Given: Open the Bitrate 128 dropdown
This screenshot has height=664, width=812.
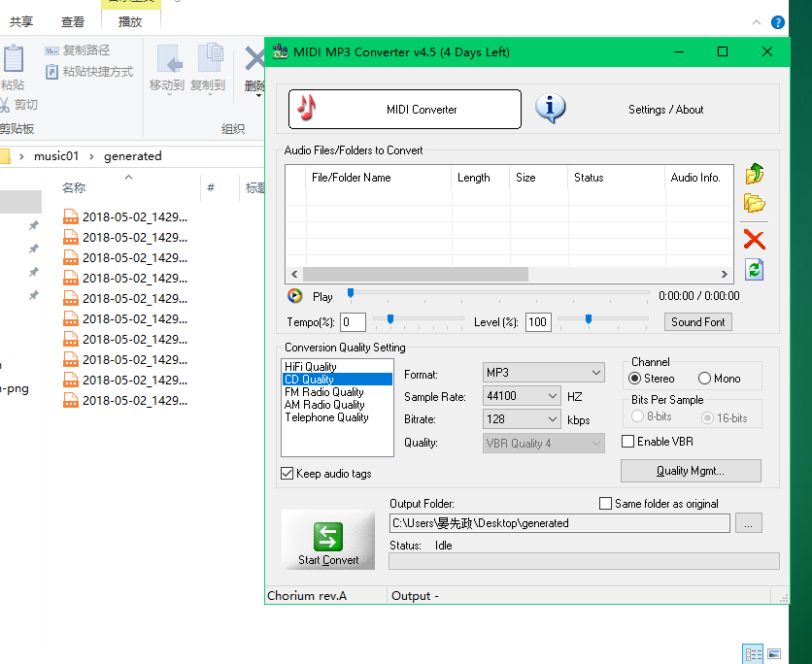Looking at the screenshot, I should point(522,419).
